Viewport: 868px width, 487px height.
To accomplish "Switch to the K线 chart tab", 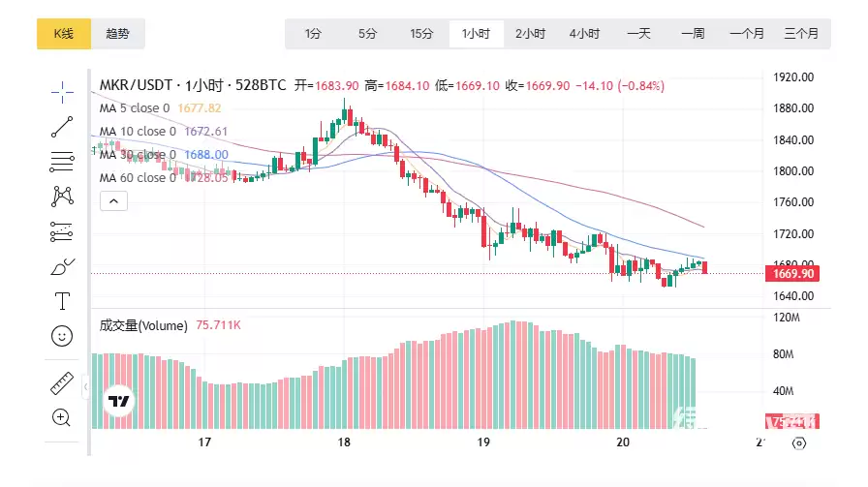I will [x=64, y=34].
